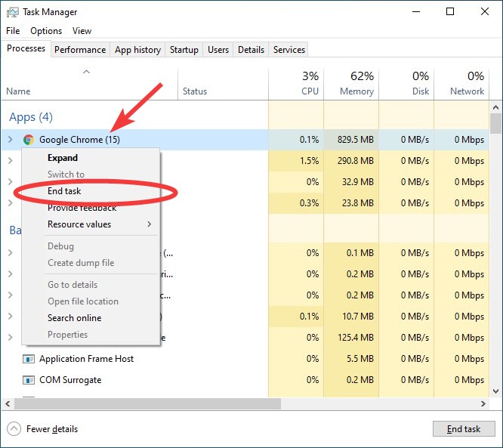Switch to the Startup tab
This screenshot has width=503, height=448.
pyautogui.click(x=184, y=50)
